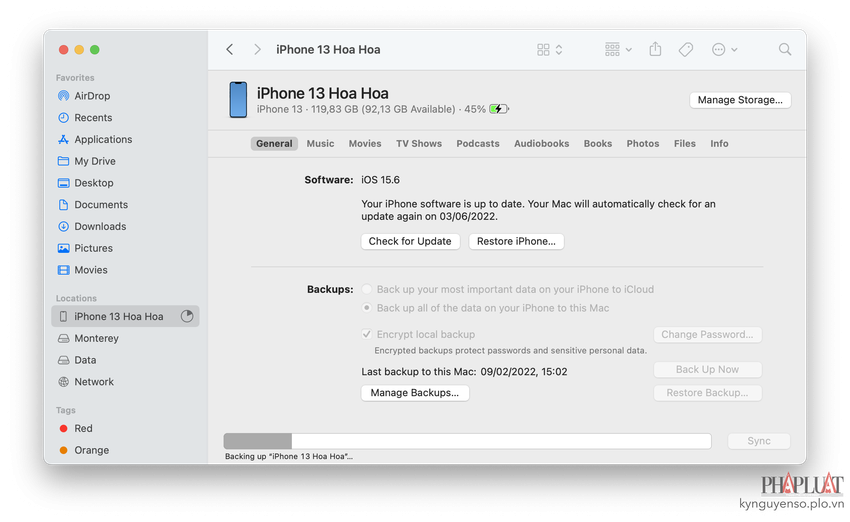
Task: Switch to the General tab
Action: [x=274, y=144]
